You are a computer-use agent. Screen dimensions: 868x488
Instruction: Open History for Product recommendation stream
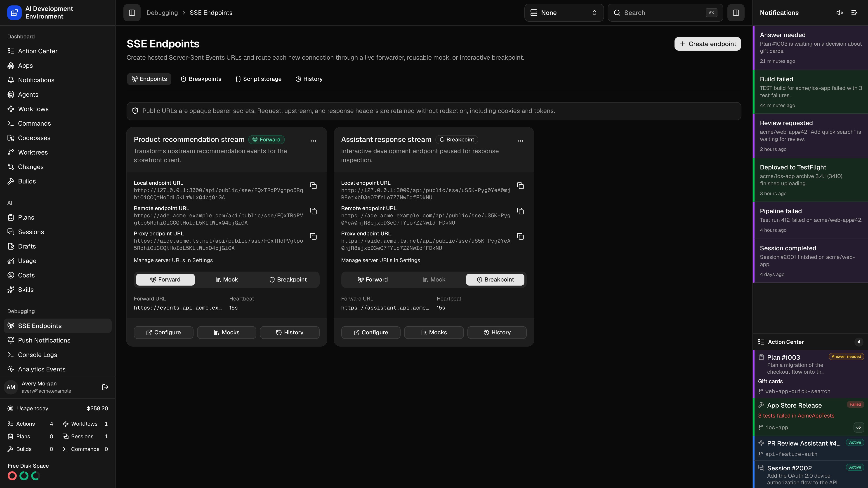pyautogui.click(x=289, y=332)
